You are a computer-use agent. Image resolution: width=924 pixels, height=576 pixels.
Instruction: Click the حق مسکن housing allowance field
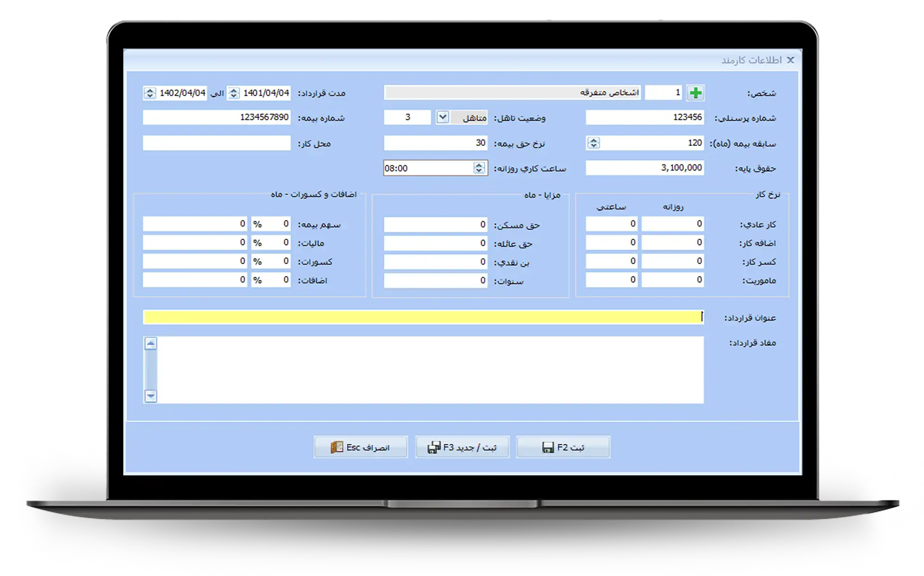[435, 224]
